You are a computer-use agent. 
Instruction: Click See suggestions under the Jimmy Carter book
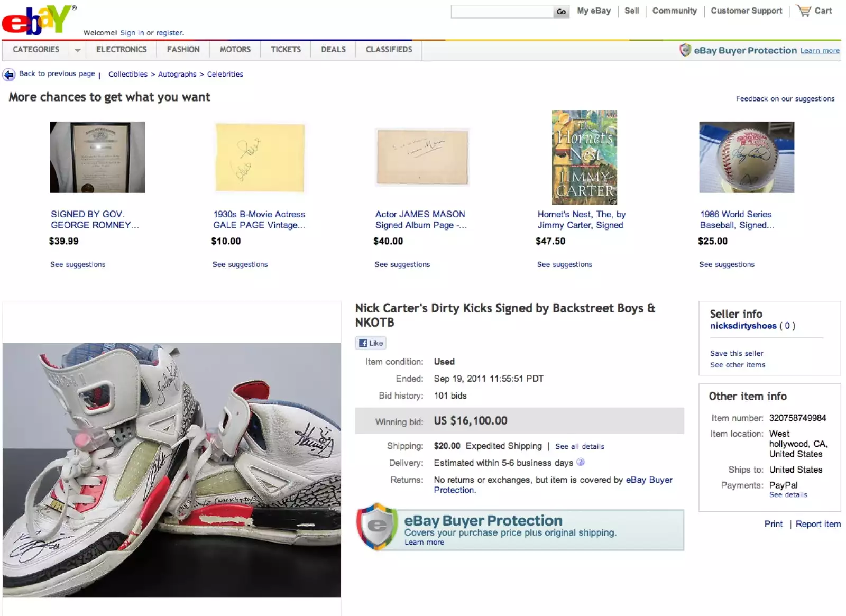pyautogui.click(x=564, y=264)
